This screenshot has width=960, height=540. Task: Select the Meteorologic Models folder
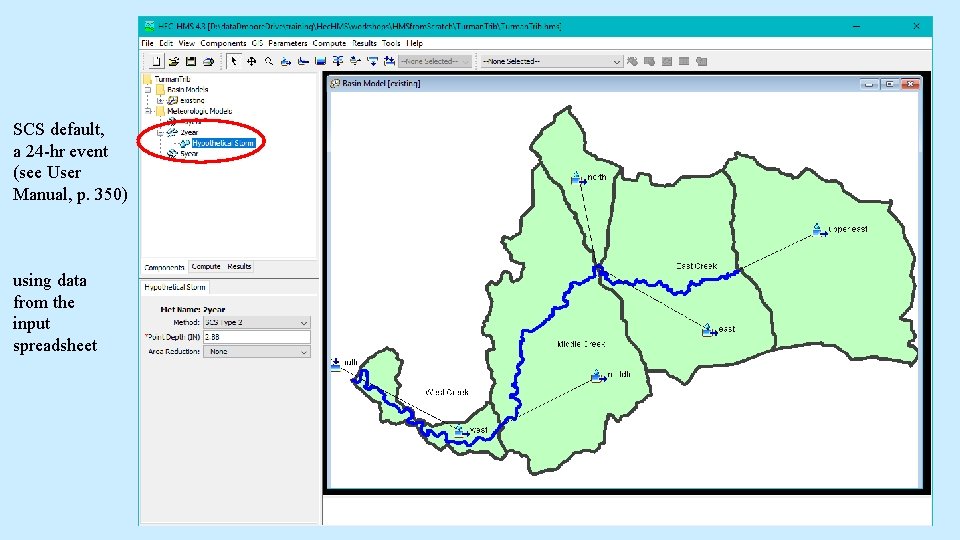click(x=200, y=111)
